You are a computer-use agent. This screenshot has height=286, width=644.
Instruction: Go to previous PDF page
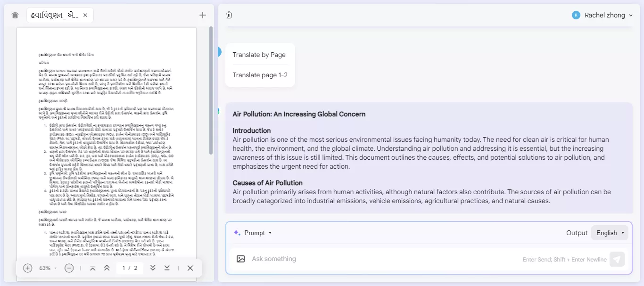click(107, 268)
